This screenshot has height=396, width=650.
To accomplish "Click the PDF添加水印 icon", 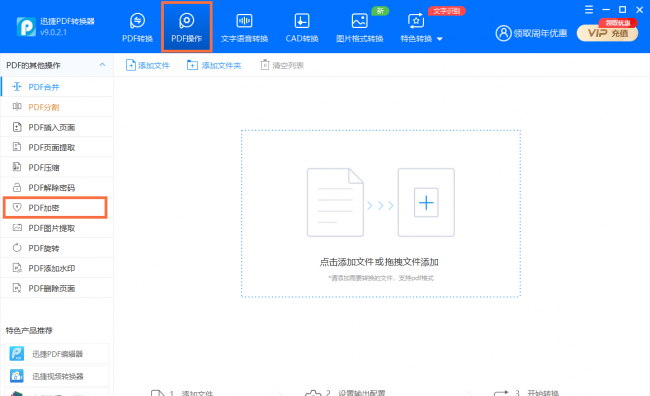I will pyautogui.click(x=17, y=268).
